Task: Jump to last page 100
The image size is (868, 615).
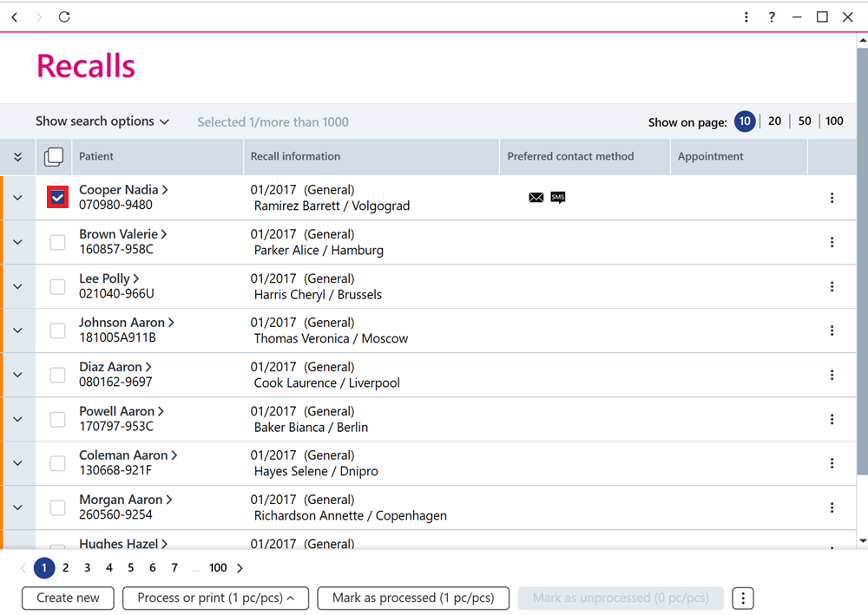Action: [218, 568]
